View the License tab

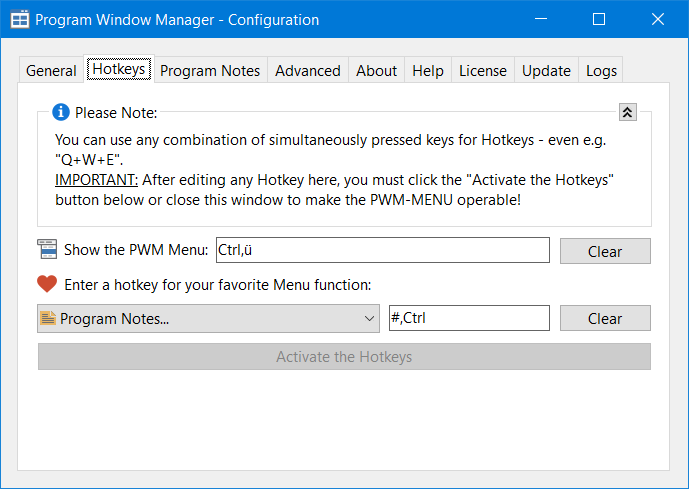tap(483, 70)
